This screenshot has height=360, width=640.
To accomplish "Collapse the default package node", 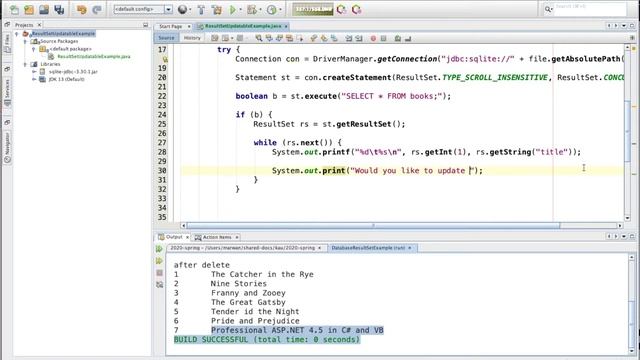I will pos(34,49).
